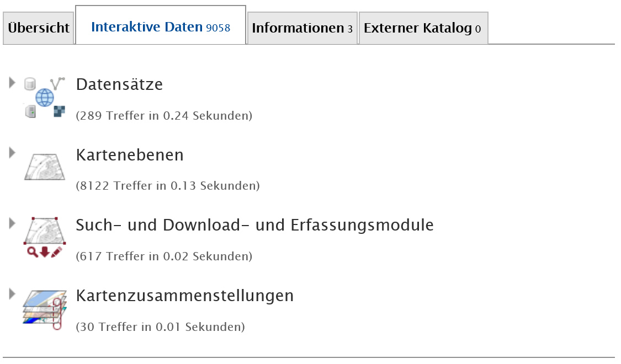Expand the Kartenebenen section arrow

click(12, 153)
